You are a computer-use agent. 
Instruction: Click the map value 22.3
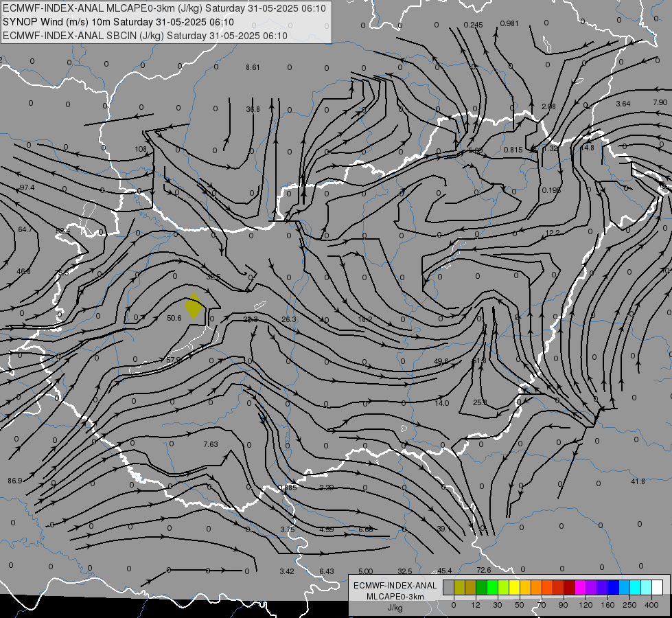(251, 319)
